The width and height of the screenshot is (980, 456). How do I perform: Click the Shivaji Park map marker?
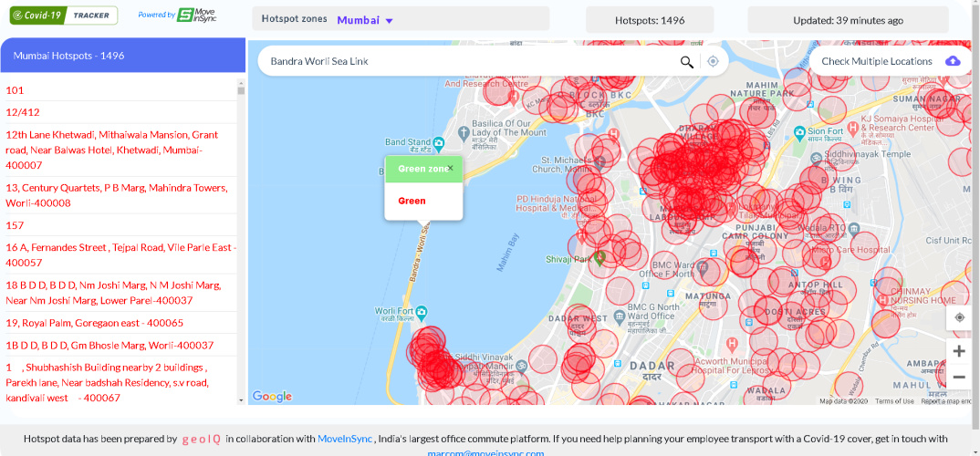pos(599,259)
